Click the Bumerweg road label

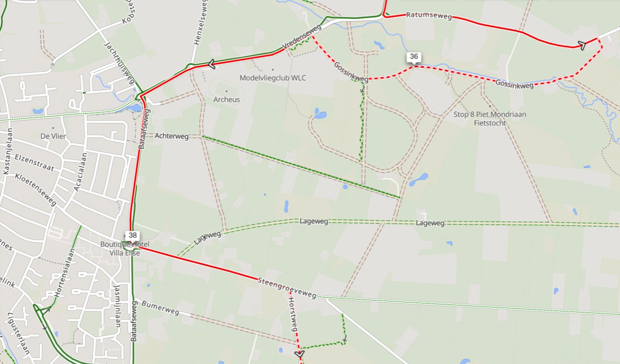pos(160,308)
